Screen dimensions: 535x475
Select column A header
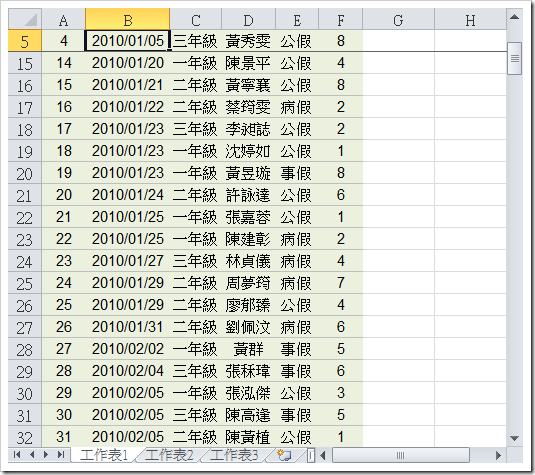pyautogui.click(x=63, y=20)
